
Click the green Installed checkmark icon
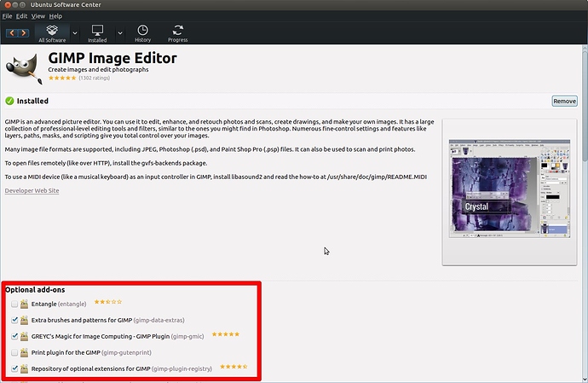tap(9, 101)
